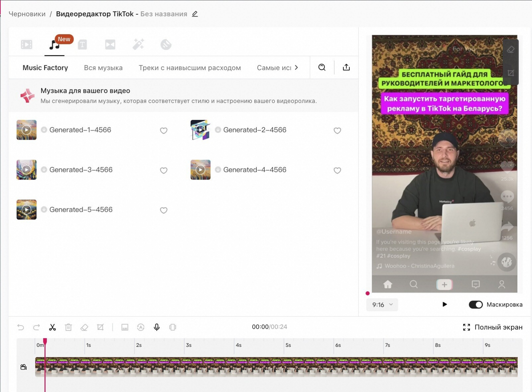Play Generated–1–4566 thumbnail preview
Screen dimensions: 532x392
(27, 130)
